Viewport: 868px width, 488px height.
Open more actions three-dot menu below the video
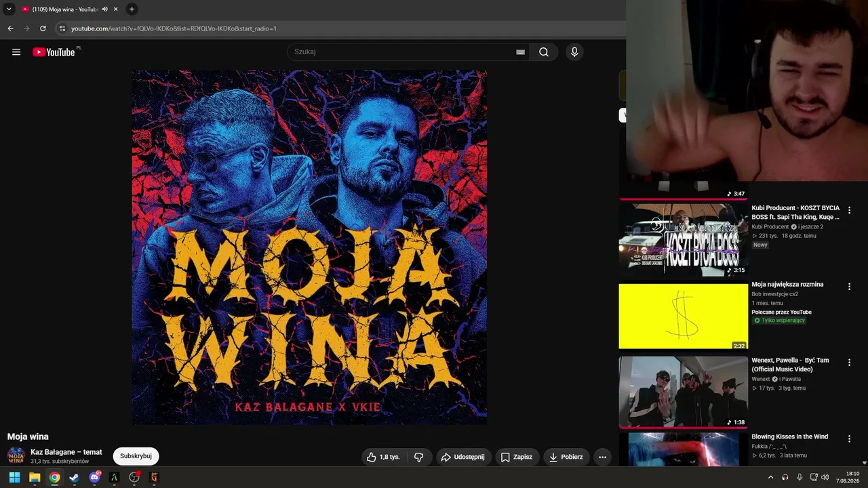(x=602, y=457)
